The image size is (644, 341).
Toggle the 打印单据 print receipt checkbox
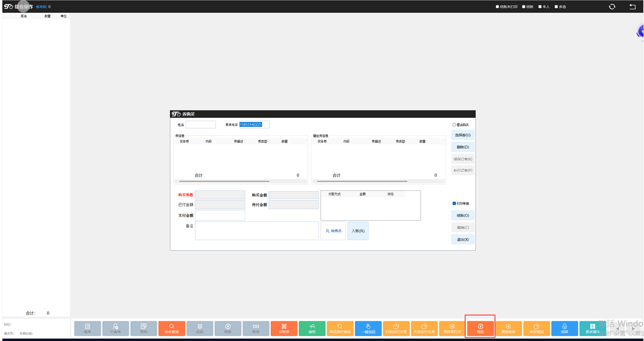click(454, 204)
